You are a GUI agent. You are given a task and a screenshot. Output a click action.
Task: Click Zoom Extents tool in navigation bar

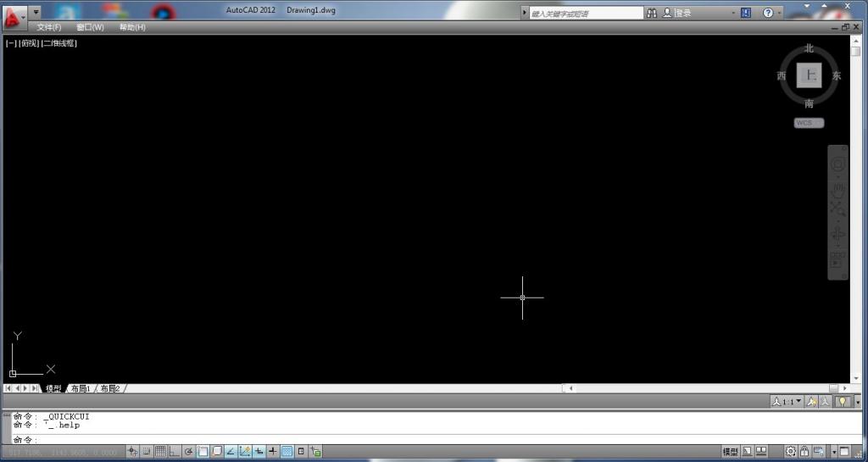837,210
